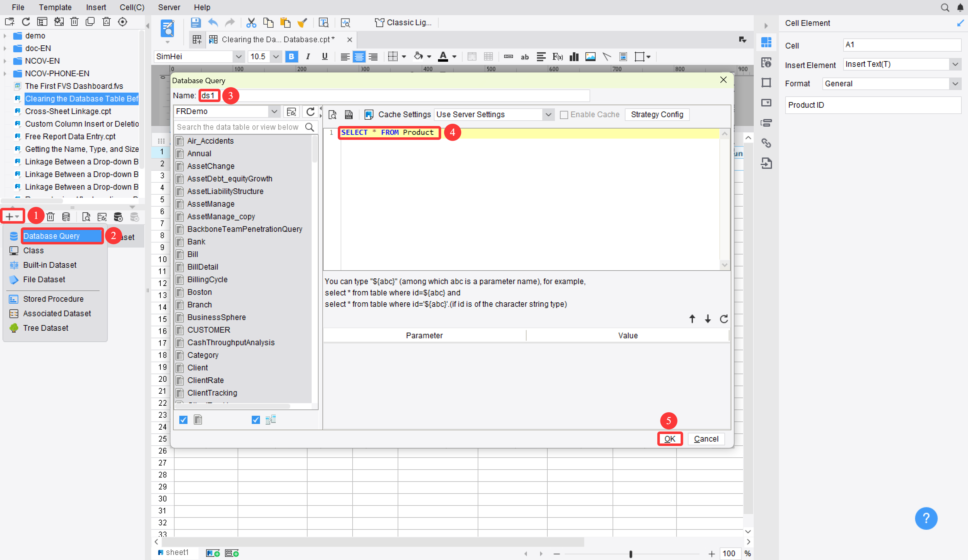Switch to the sheet1 tab
The width and height of the screenshot is (968, 560).
176,552
